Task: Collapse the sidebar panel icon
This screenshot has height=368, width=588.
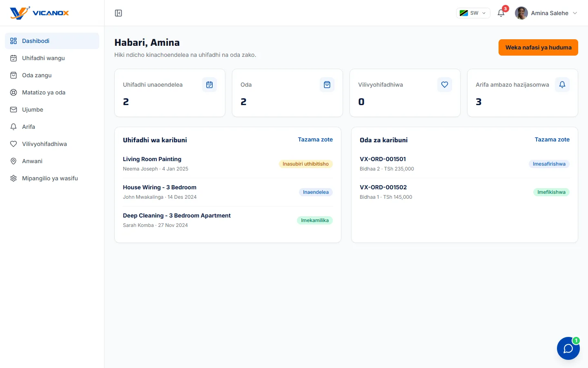Action: point(118,13)
